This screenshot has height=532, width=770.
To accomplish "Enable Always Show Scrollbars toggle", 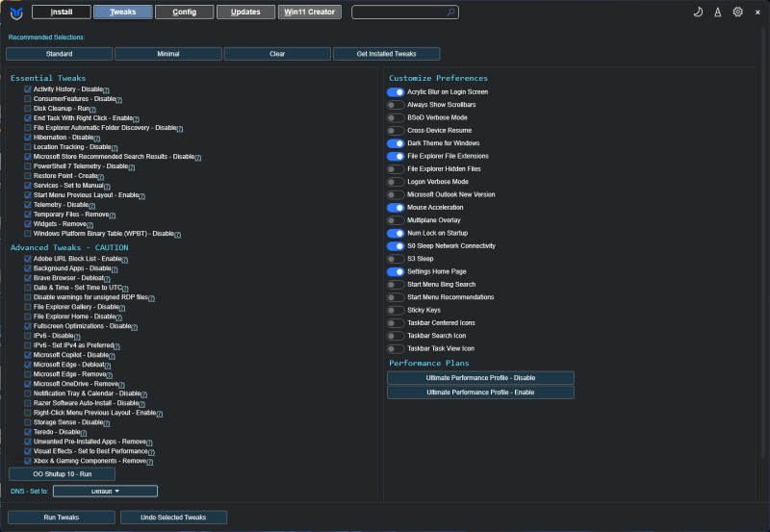I will (396, 105).
